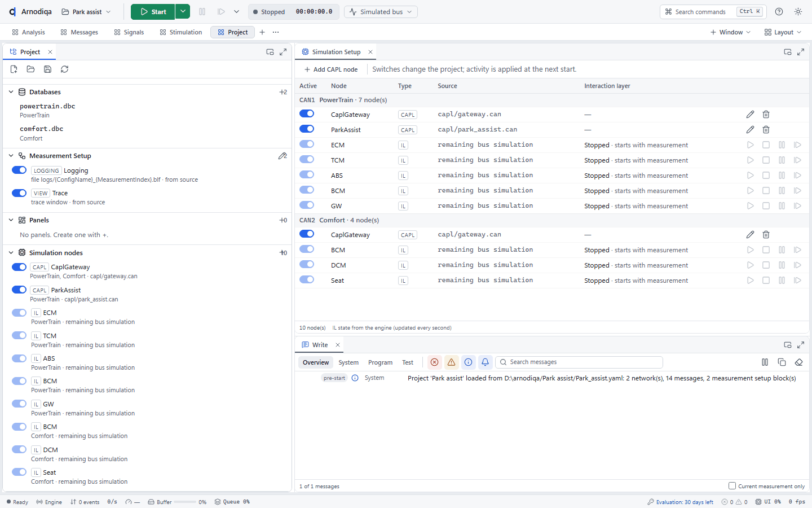Reload the project with the refresh icon
Viewport: 812px width, 508px height.
click(65, 69)
